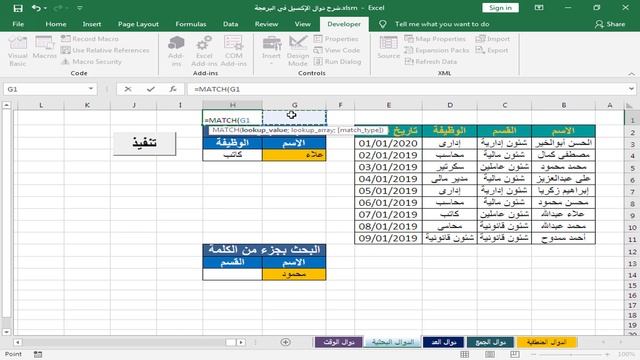Screen dimensions: 640x360
Task: Open the File menu
Action: click(18, 24)
